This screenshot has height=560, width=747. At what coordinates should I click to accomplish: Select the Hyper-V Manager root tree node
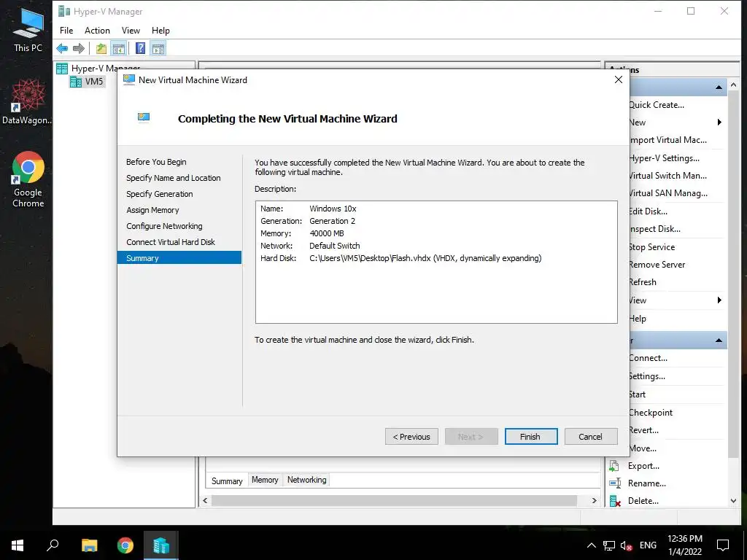[x=98, y=68]
